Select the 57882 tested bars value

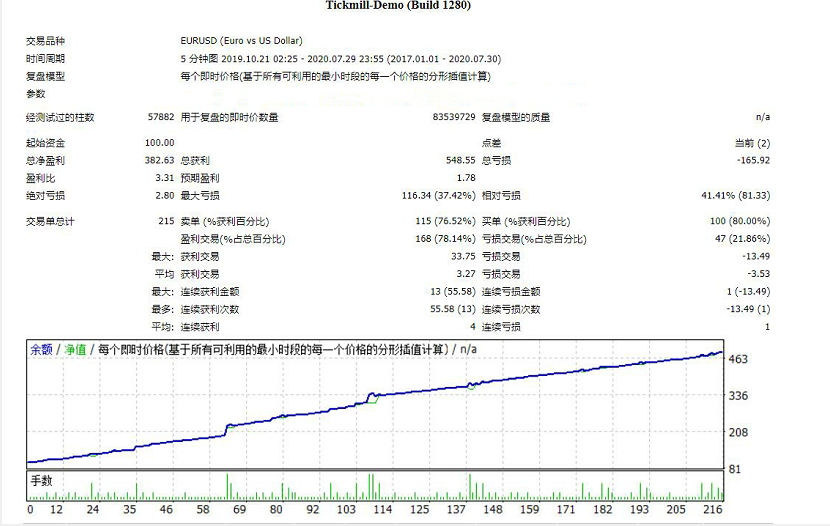[161, 117]
